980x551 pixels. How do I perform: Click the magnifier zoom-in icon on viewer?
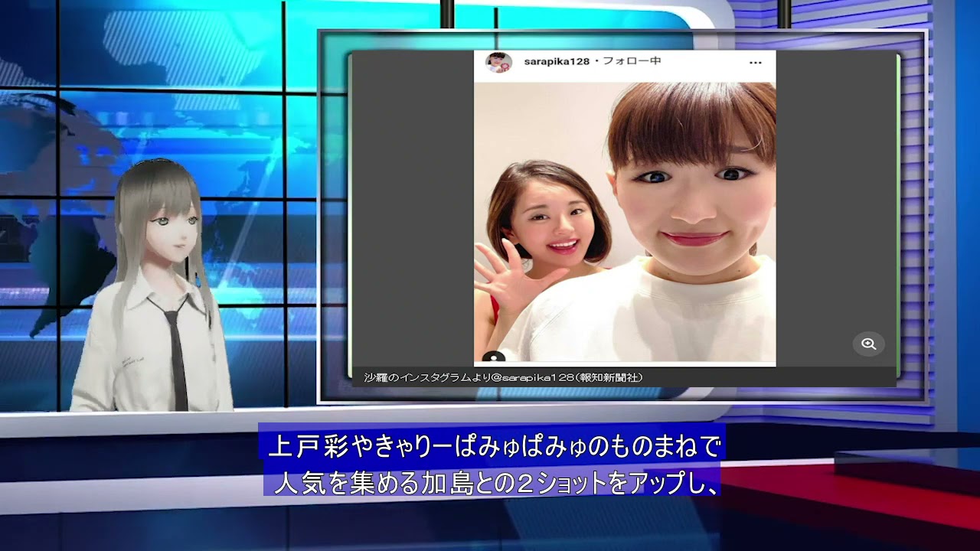(x=868, y=344)
